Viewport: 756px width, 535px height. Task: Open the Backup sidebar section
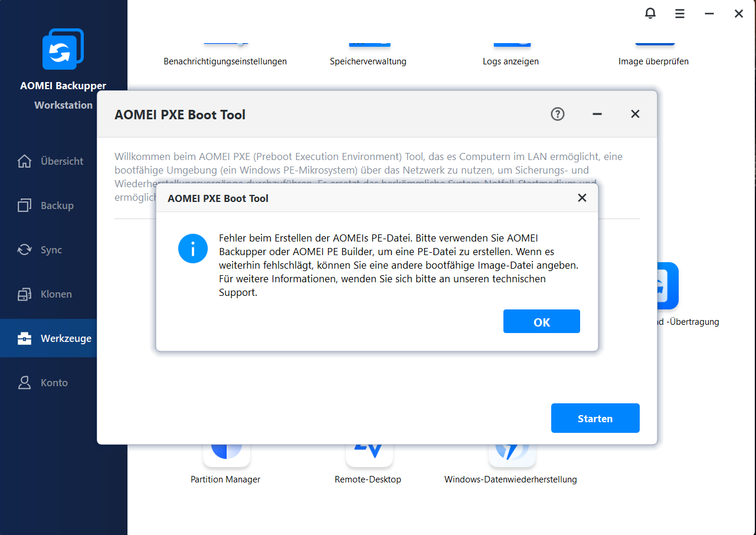(x=48, y=205)
